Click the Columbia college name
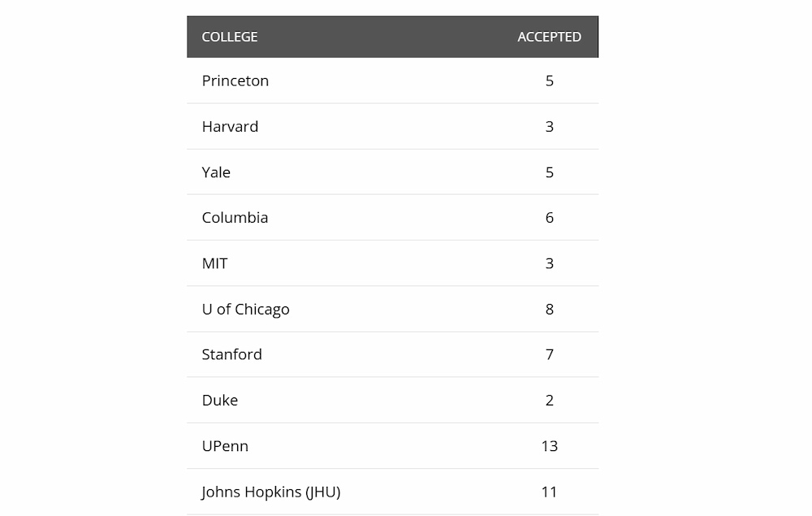812x516 pixels. pos(235,218)
